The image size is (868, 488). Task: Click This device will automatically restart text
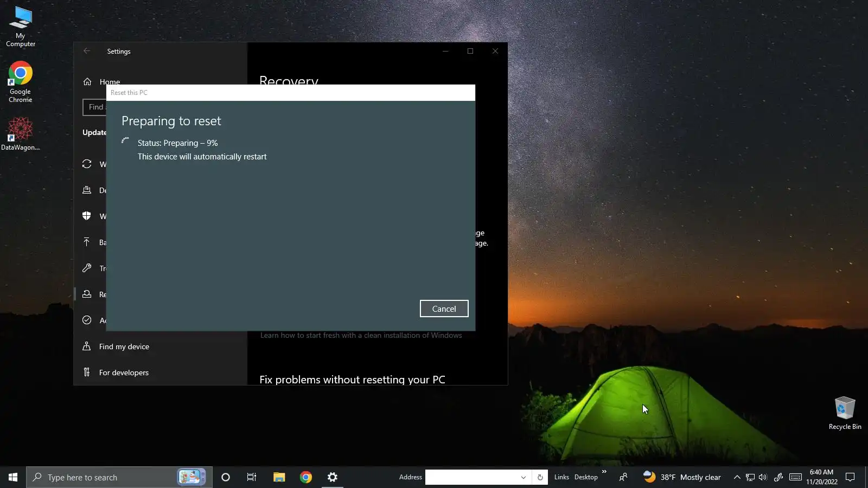[x=202, y=157]
